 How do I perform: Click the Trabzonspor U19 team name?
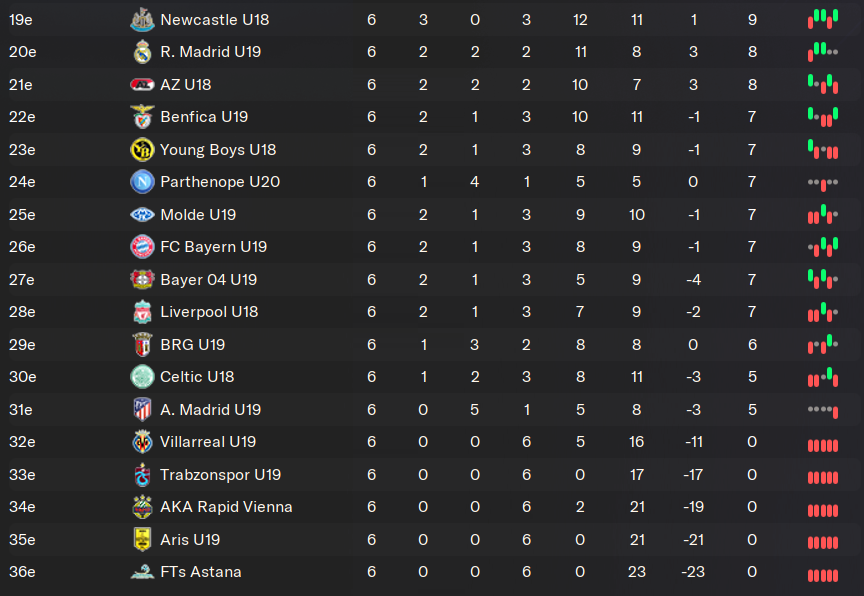click(x=220, y=475)
